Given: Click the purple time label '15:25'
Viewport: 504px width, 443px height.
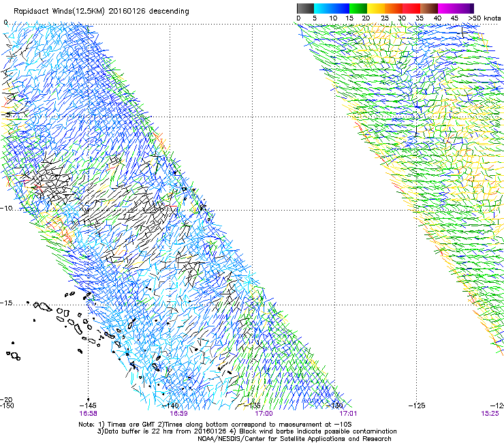Looking at the screenshot, I should click(x=490, y=414).
